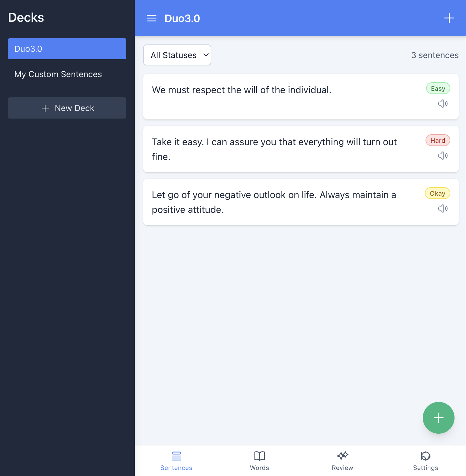Select the Sentences tab
Screen dimensions: 466x476
tap(176, 461)
